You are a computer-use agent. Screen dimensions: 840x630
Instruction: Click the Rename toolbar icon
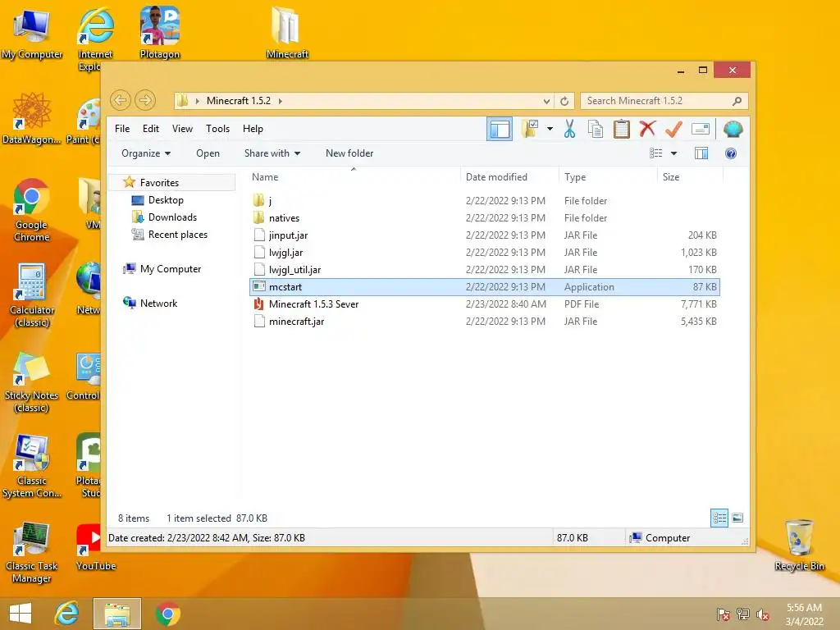701,129
